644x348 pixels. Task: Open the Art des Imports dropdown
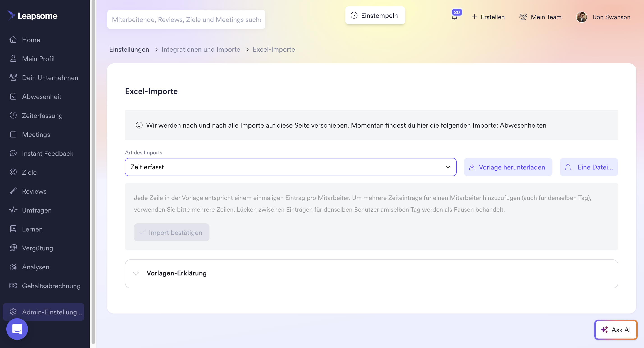pyautogui.click(x=290, y=167)
